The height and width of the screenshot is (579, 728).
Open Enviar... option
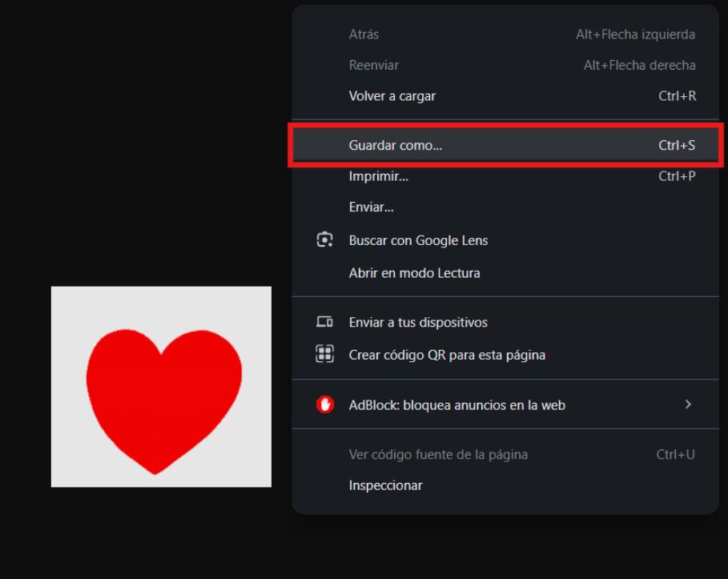pos(505,207)
